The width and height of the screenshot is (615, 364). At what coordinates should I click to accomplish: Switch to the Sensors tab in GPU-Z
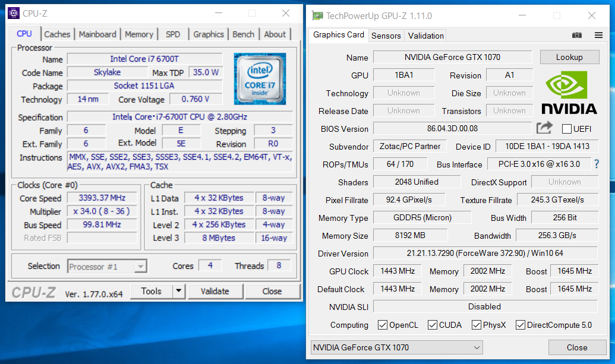(386, 36)
